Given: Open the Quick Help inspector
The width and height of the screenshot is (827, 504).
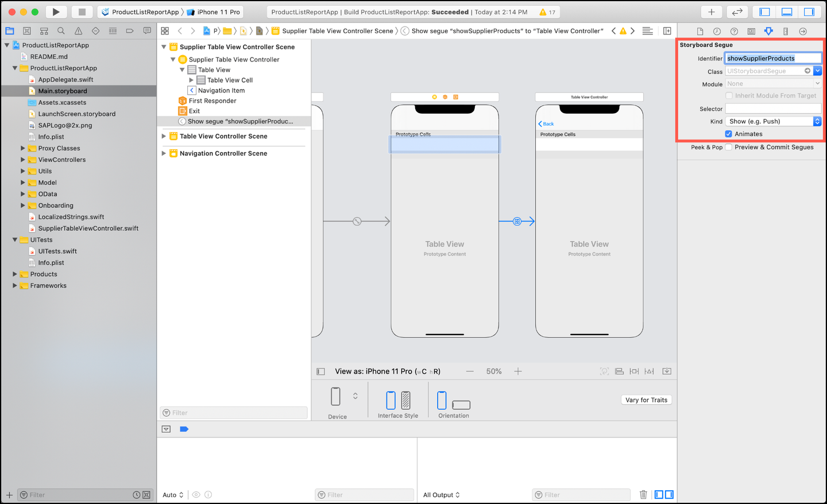Looking at the screenshot, I should click(x=734, y=31).
